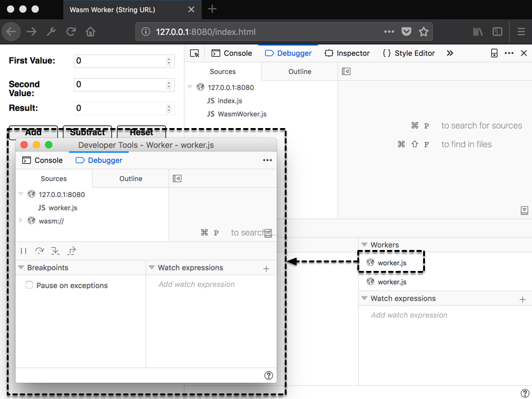
Task: Click the First Value input field
Action: pos(120,61)
